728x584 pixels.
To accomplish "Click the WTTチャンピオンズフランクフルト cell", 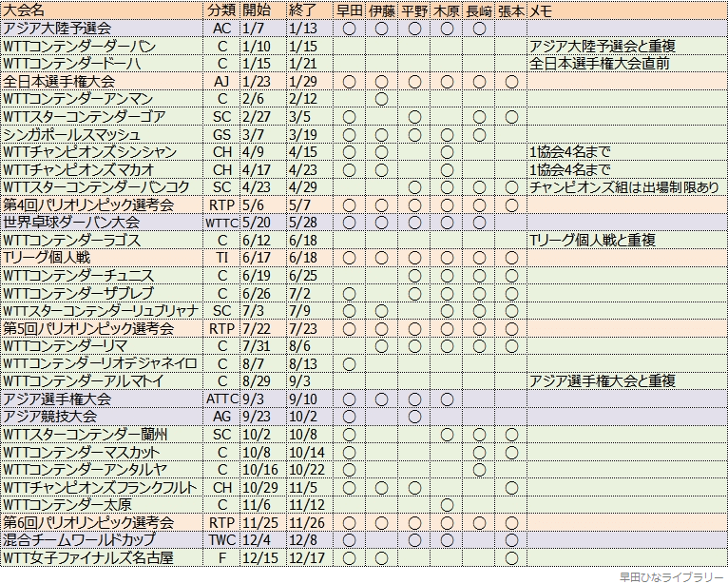I will pos(102,487).
